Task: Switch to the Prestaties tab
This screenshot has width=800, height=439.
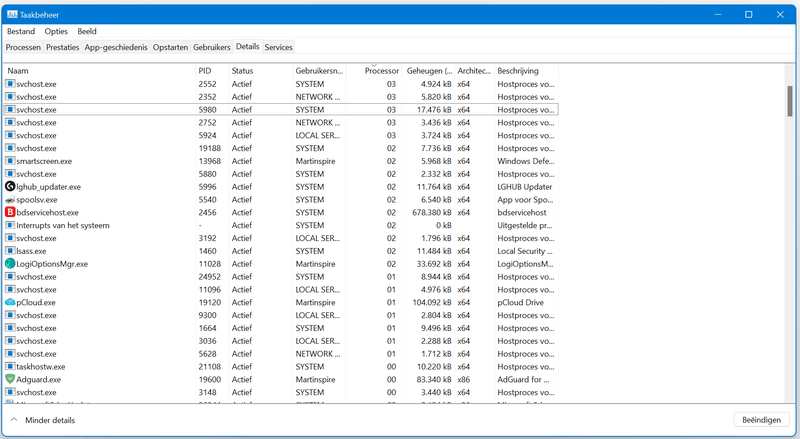Action: pos(62,47)
